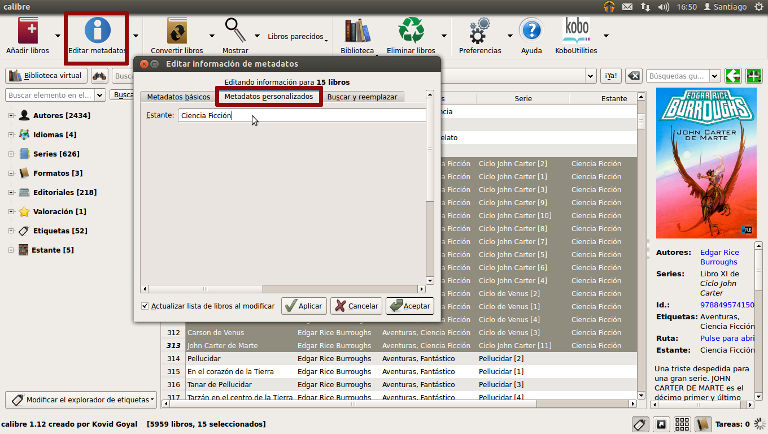Viewport: 768px width, 434px height.
Task: Click the Aplicar button
Action: pos(304,306)
